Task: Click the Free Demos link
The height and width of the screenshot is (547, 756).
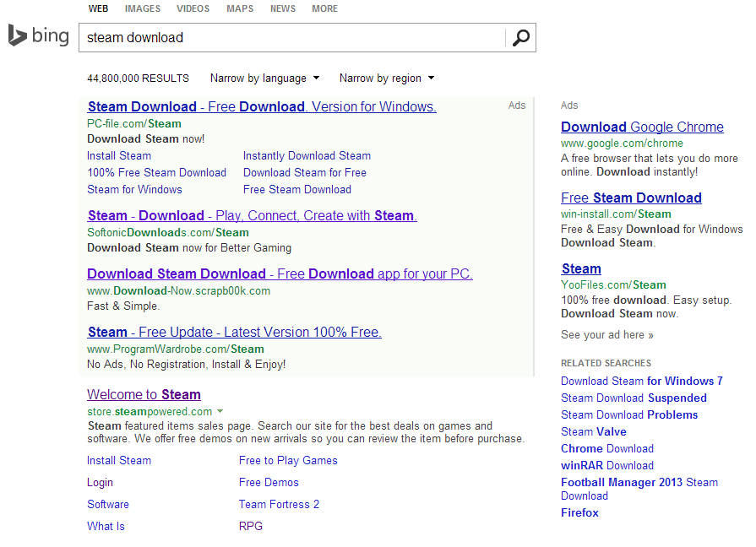Action: click(x=269, y=482)
